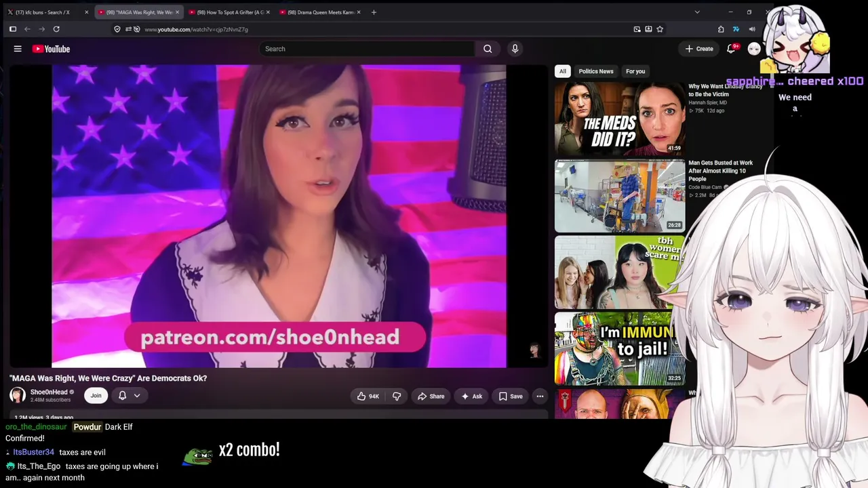This screenshot has width=868, height=488.
Task: Open the new tab plus button
Action: tap(374, 12)
